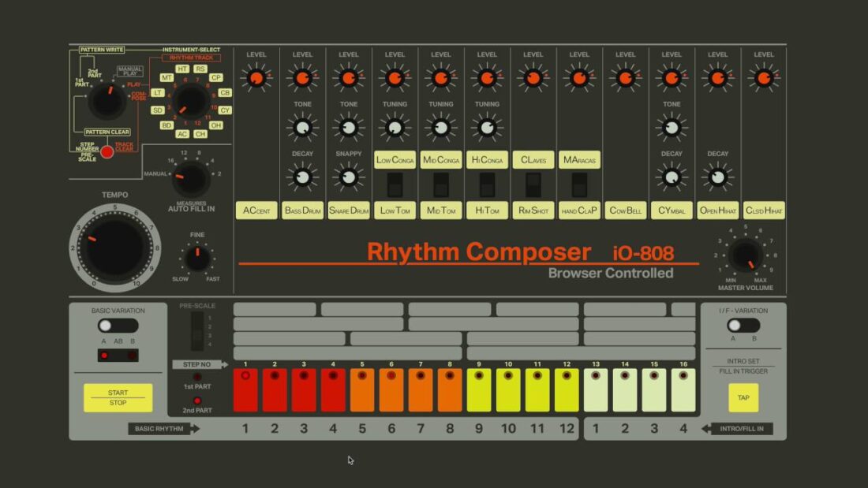Click the Cymbal tone knob
The image size is (868, 488).
(x=672, y=127)
